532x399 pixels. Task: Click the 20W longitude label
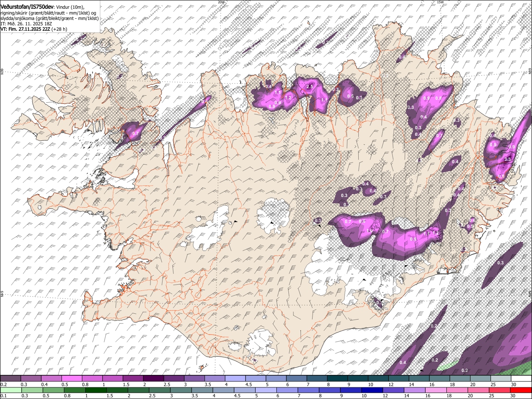pos(221,2)
